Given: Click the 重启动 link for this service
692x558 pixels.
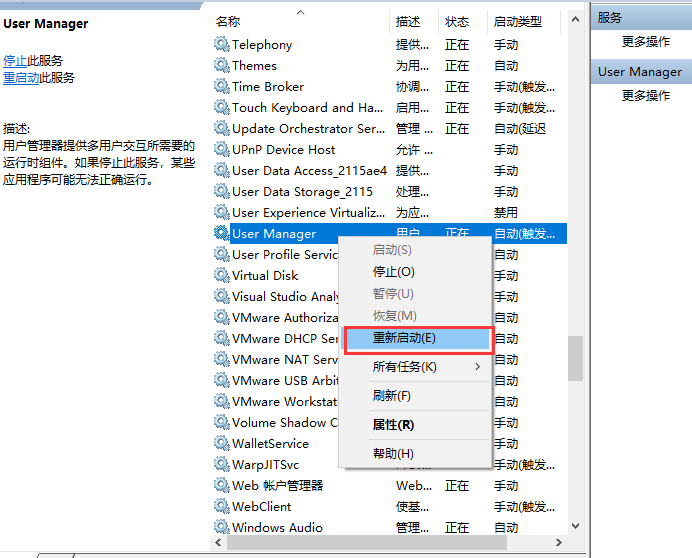Looking at the screenshot, I should pyautogui.click(x=21, y=78).
